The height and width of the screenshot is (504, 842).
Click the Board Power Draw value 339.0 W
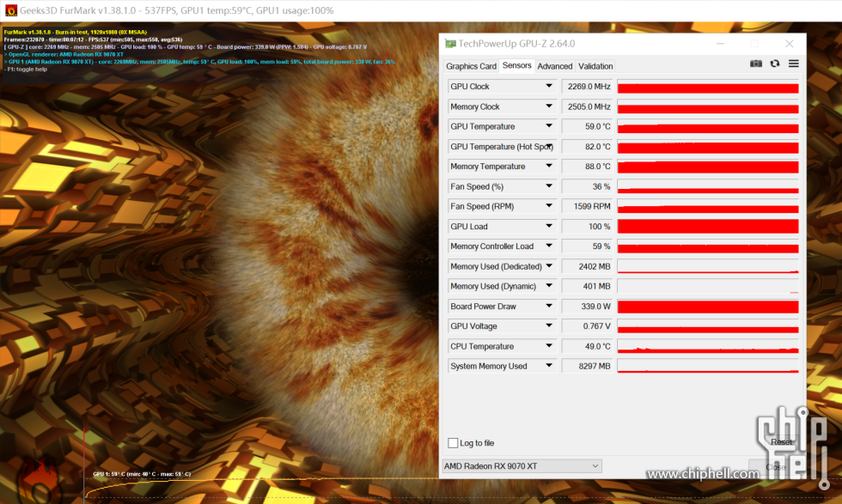point(587,307)
